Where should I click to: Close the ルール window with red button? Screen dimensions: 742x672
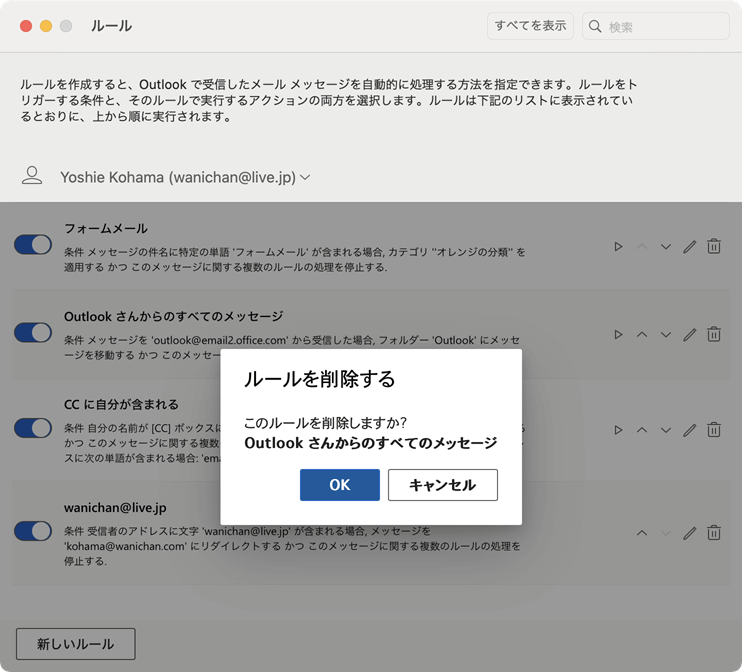[x=26, y=26]
